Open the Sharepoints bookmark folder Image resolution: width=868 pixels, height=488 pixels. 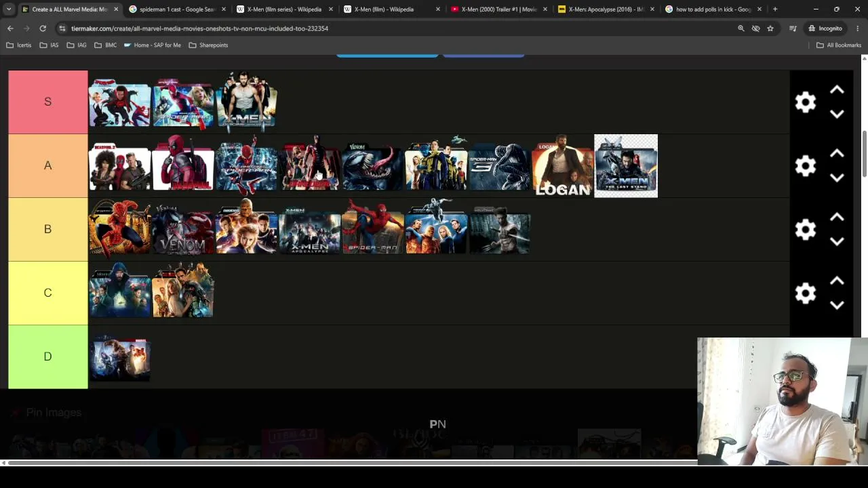click(x=208, y=45)
